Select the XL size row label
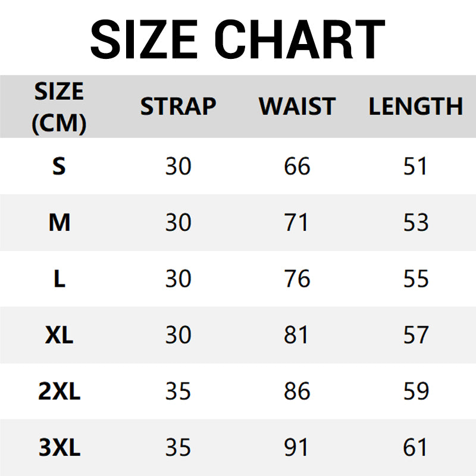The image size is (476, 476). click(x=59, y=334)
